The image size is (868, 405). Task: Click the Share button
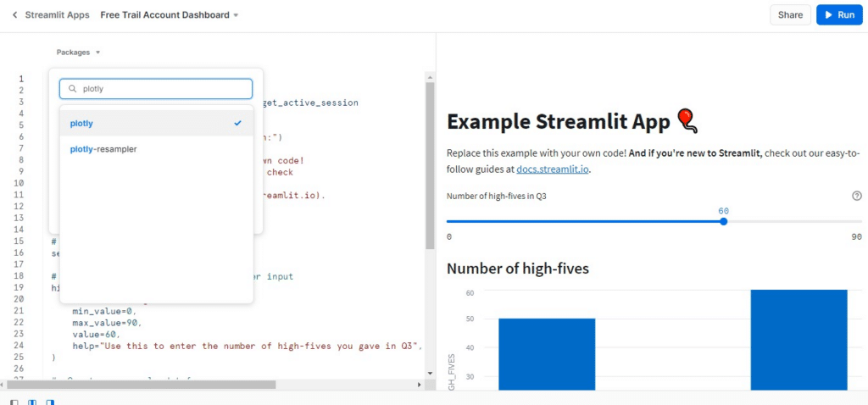(x=790, y=15)
